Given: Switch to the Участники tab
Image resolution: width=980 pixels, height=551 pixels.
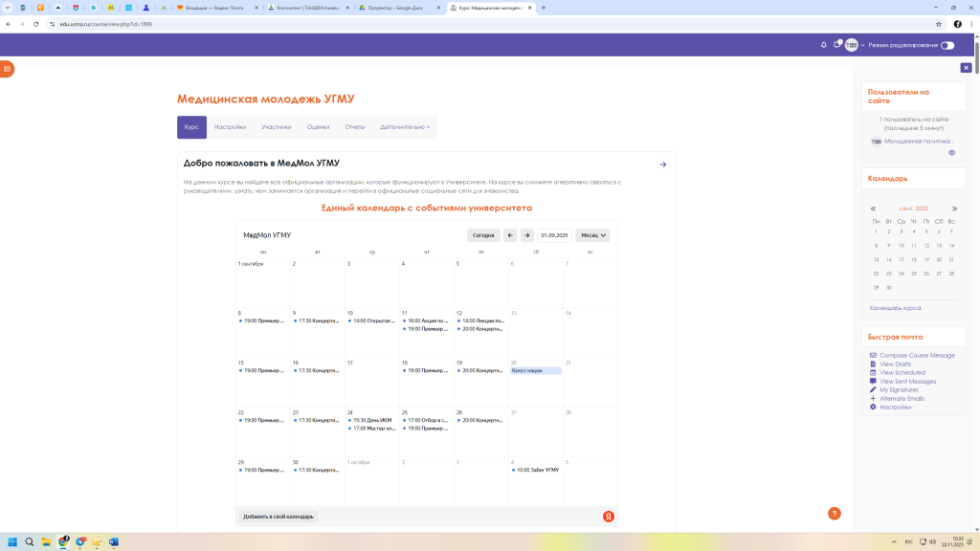Looking at the screenshot, I should click(x=277, y=127).
